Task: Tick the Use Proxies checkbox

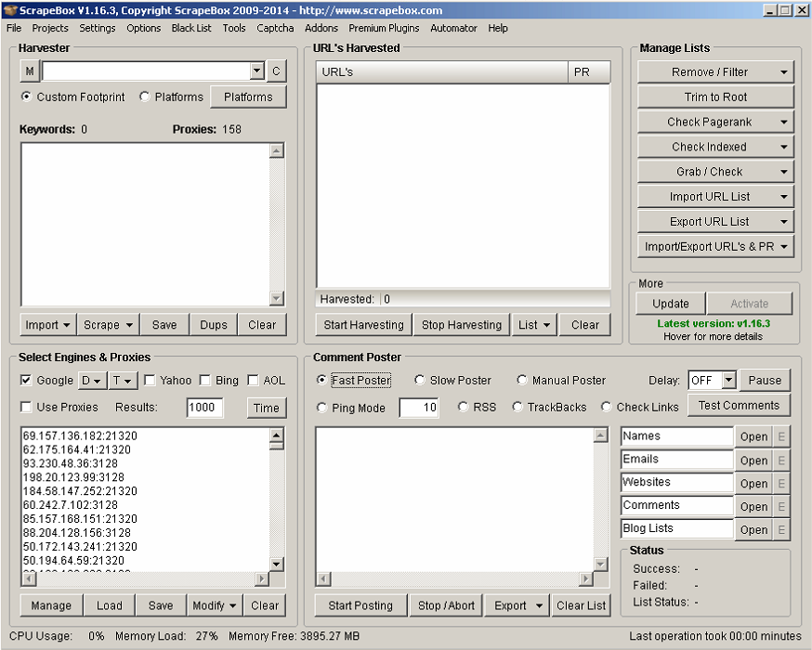Action: pyautogui.click(x=25, y=408)
